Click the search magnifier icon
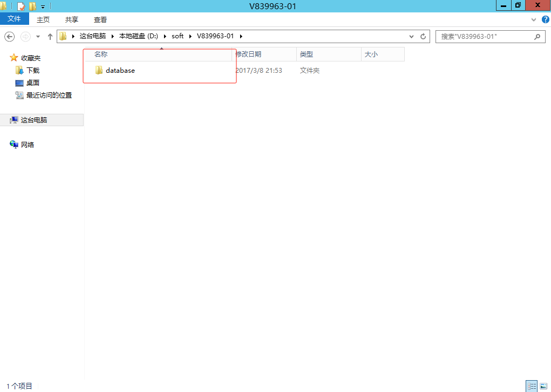Image resolution: width=551 pixels, height=392 pixels. (x=538, y=37)
